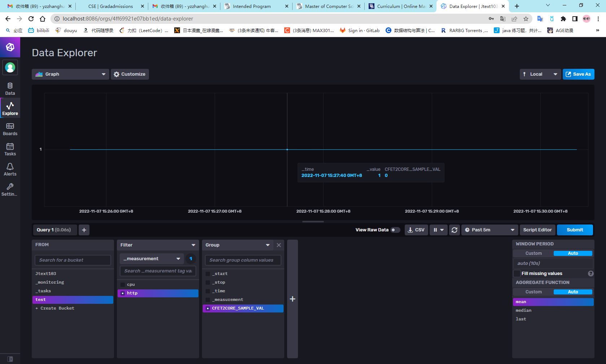
Task: Select the median aggregate function
Action: pyautogui.click(x=553, y=311)
